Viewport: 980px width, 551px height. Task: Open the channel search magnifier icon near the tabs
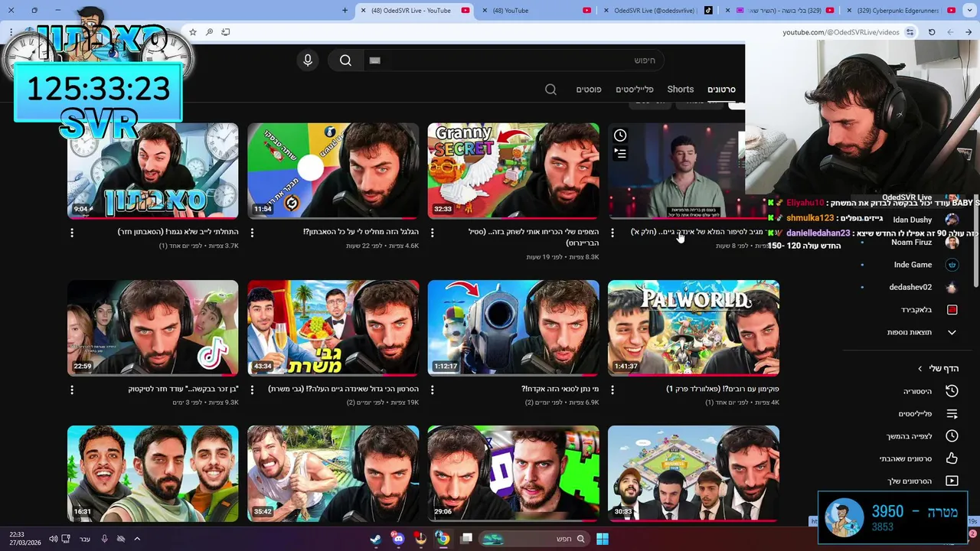(x=550, y=90)
